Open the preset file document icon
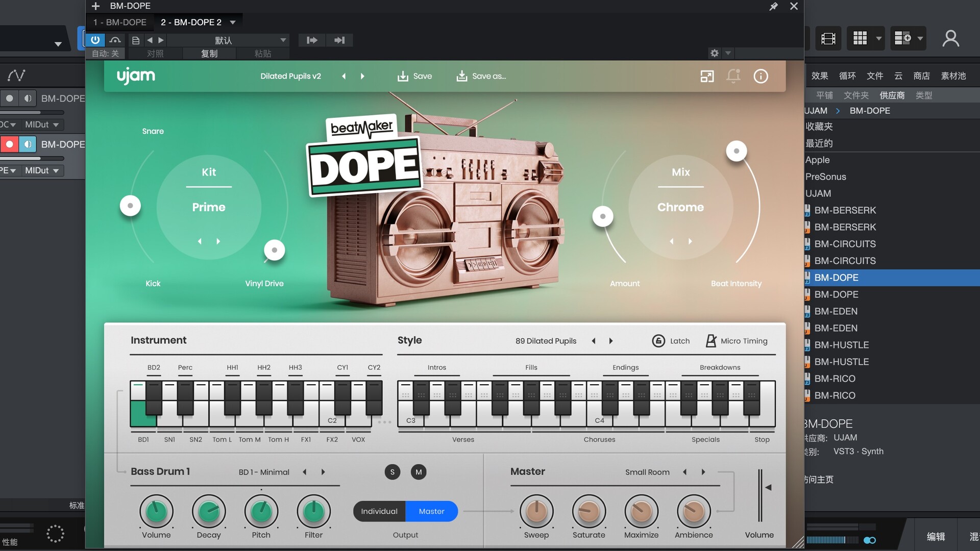This screenshot has height=551, width=980. coord(136,40)
